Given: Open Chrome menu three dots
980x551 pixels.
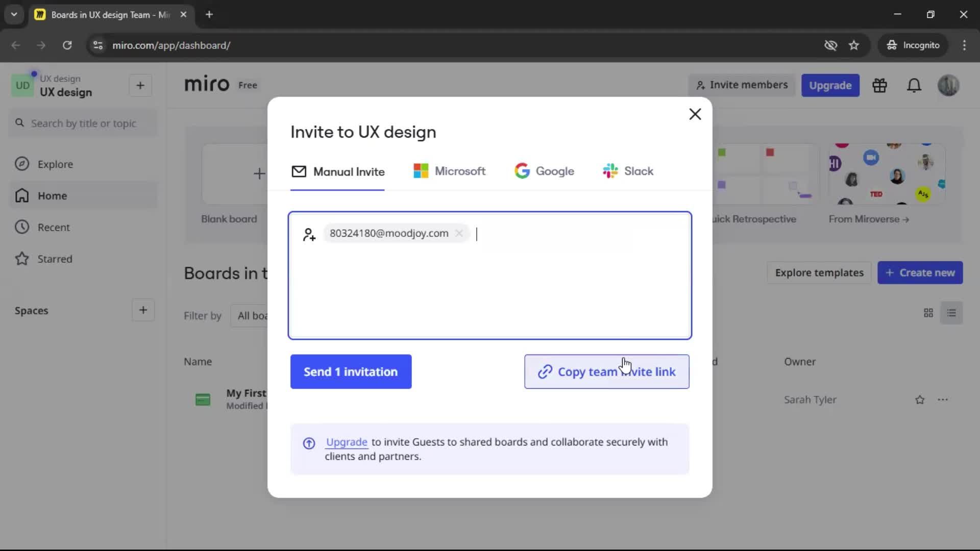Looking at the screenshot, I should [x=964, y=45].
